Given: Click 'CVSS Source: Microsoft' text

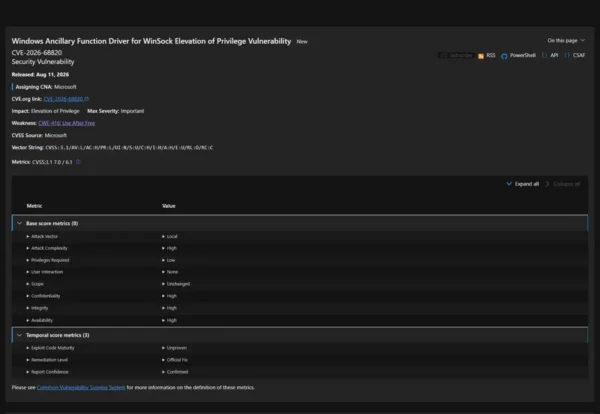Looking at the screenshot, I should click(39, 135).
